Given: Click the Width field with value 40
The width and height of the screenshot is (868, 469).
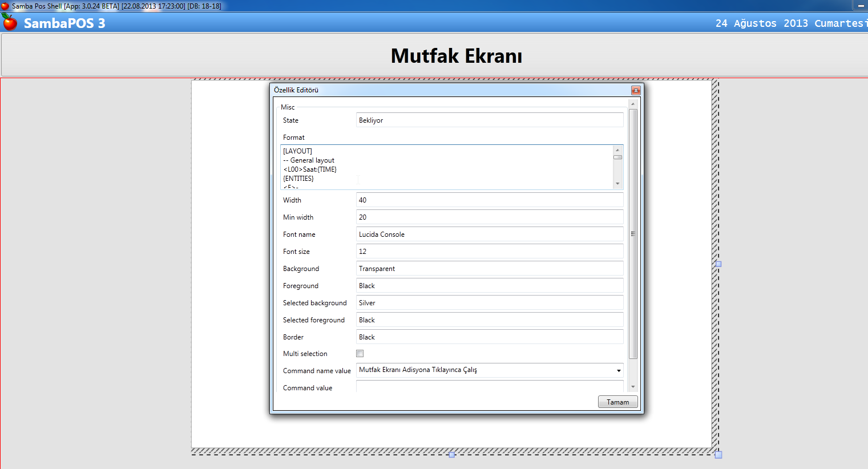Looking at the screenshot, I should 489,200.
